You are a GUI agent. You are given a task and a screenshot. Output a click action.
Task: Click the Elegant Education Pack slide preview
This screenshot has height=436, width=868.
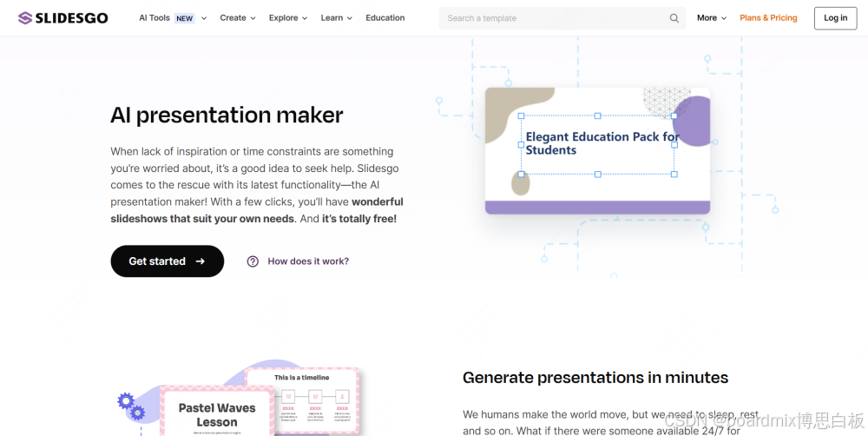click(x=597, y=150)
